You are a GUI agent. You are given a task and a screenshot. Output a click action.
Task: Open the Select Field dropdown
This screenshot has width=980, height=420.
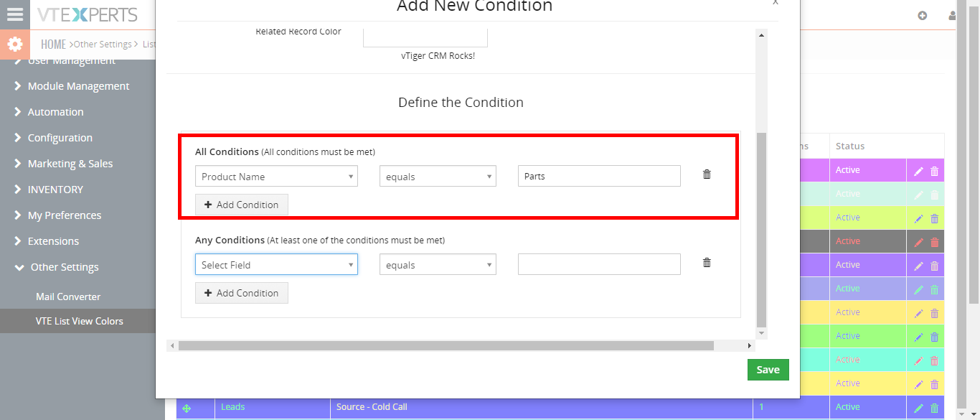[276, 265]
